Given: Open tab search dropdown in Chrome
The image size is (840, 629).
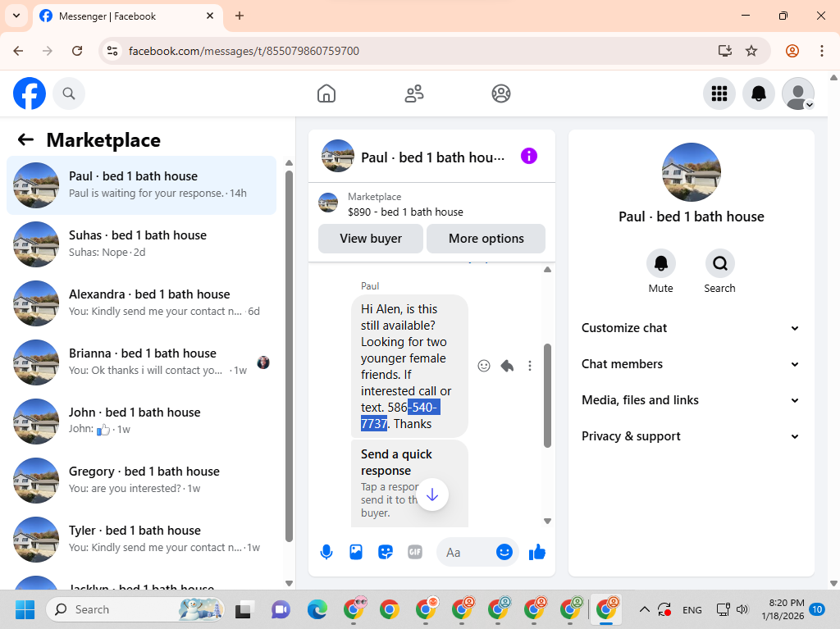Looking at the screenshot, I should (x=16, y=16).
